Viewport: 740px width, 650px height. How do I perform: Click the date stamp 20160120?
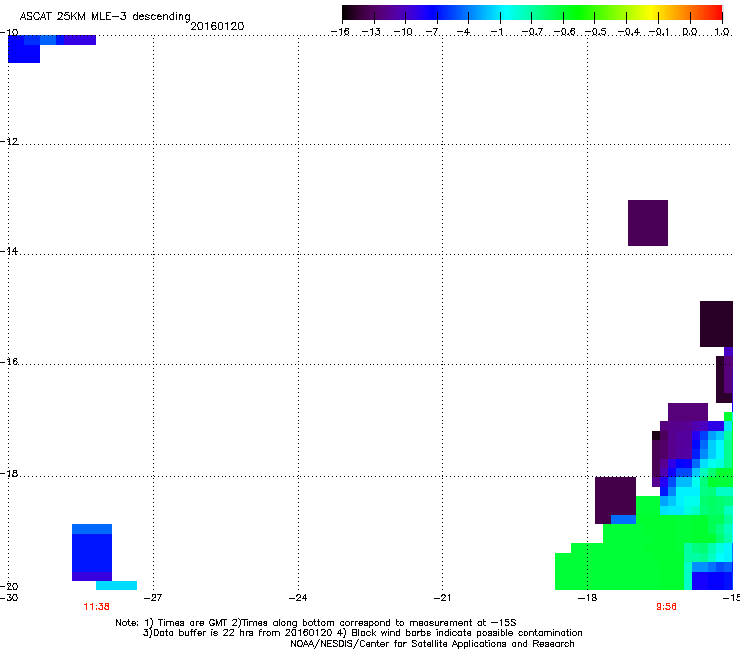(x=217, y=26)
